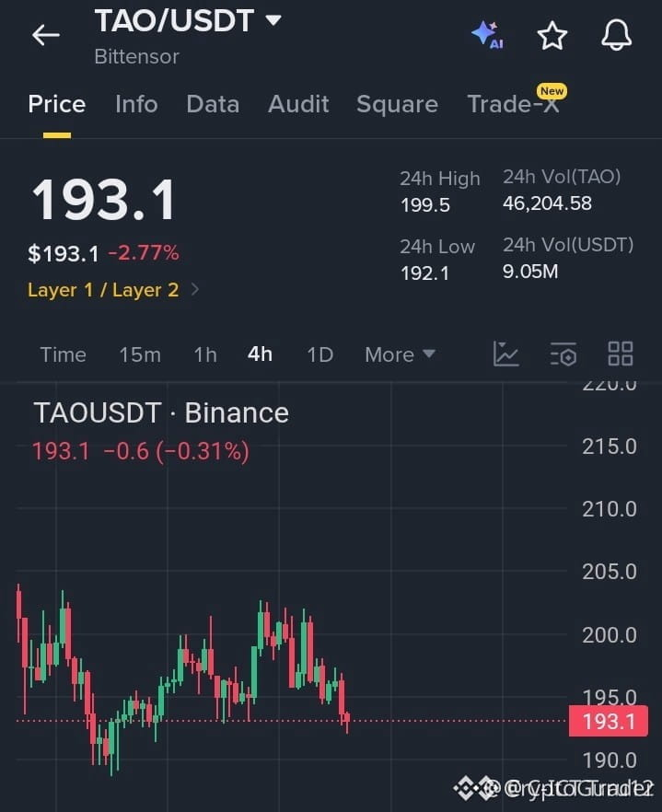Open the AI assistant sparkle icon
662x812 pixels.
[x=487, y=35]
